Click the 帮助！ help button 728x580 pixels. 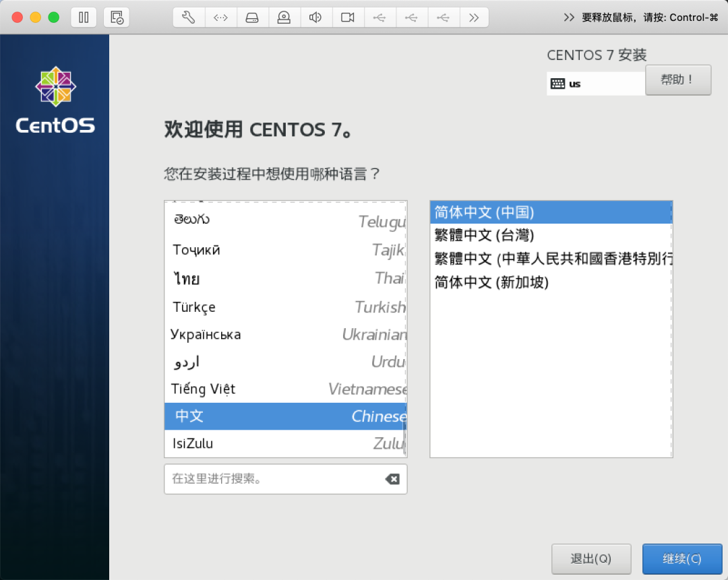[x=678, y=79]
